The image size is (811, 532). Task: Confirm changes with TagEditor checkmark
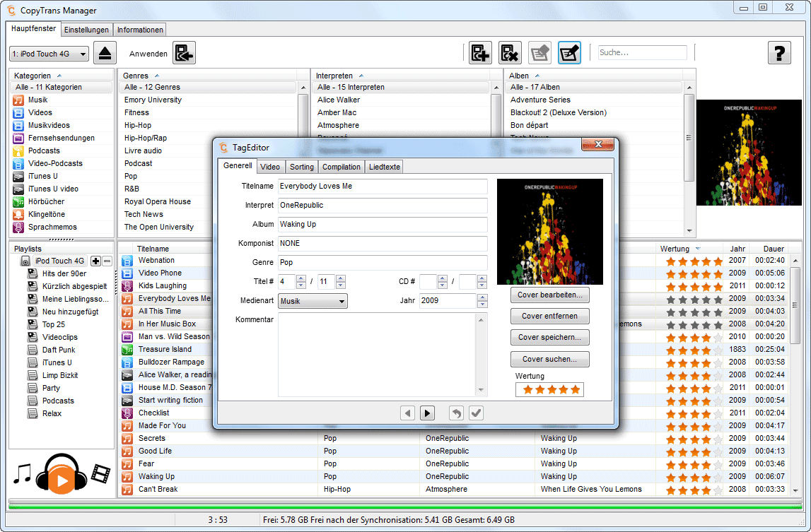coord(477,413)
